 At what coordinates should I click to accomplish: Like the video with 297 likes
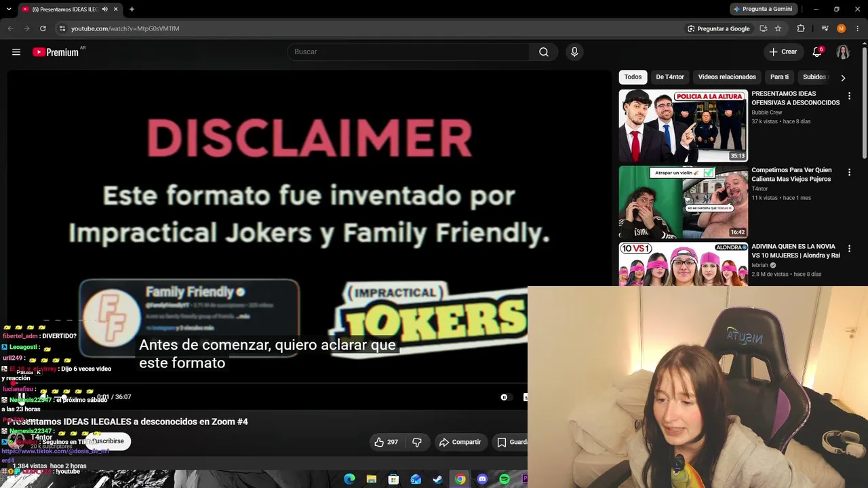click(386, 442)
